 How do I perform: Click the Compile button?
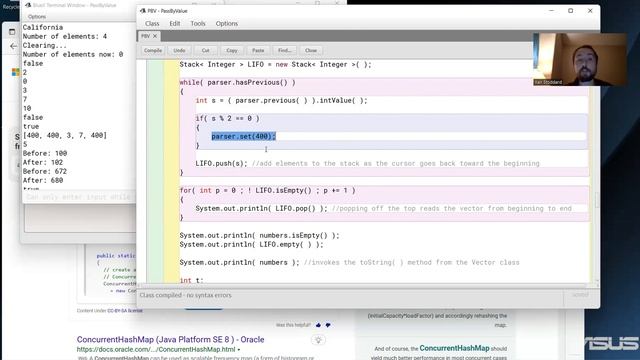point(153,50)
